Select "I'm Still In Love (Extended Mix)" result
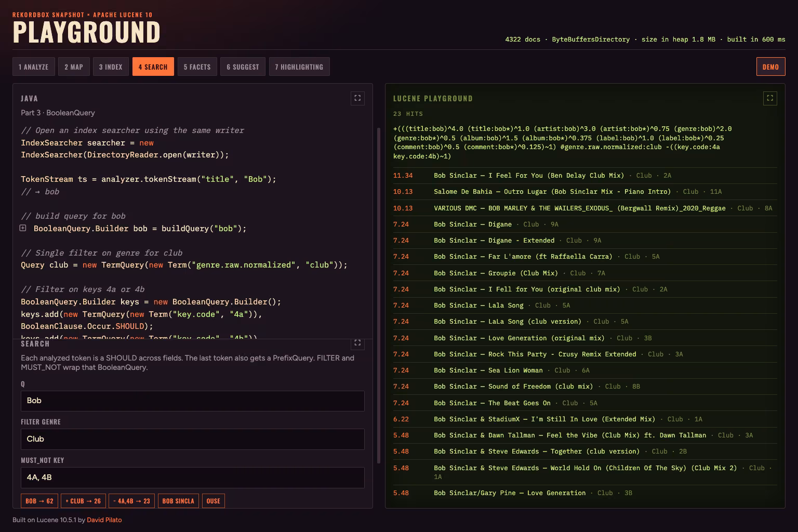Screen dimensions: 798x532 pos(585,419)
